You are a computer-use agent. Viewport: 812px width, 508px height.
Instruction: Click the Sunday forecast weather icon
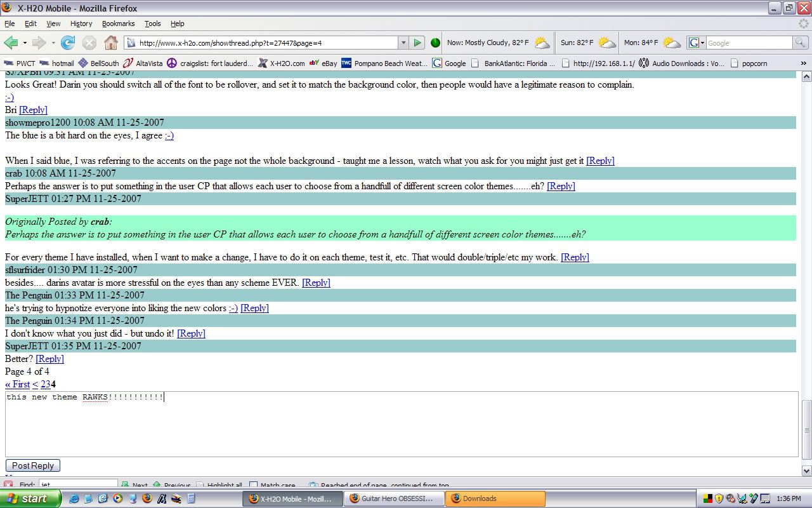(607, 43)
